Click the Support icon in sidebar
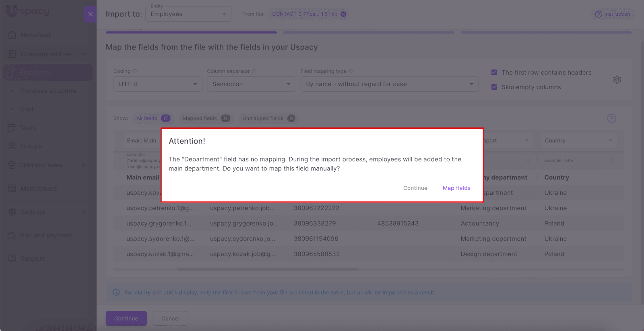This screenshot has height=331, width=644. tap(12, 258)
